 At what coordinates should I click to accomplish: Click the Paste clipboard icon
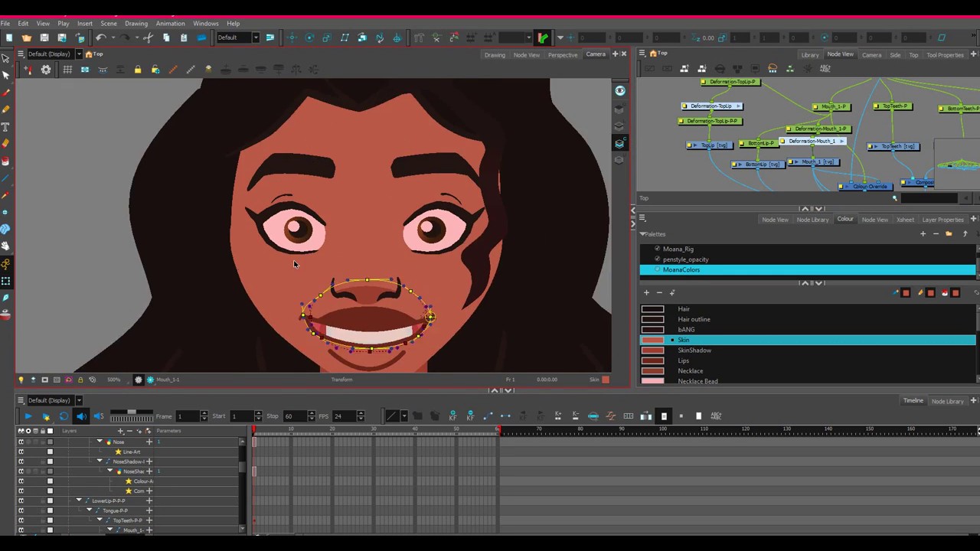pyautogui.click(x=184, y=37)
